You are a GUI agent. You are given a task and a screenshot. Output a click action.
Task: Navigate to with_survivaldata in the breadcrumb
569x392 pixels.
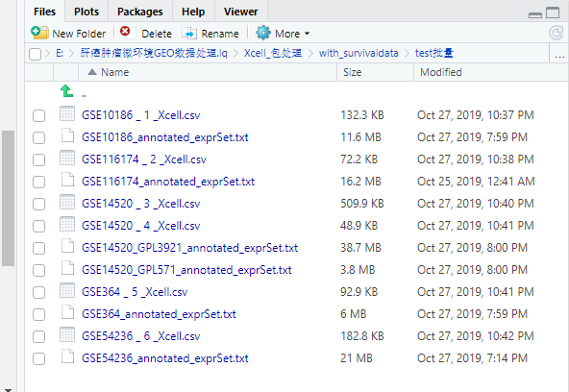point(359,53)
